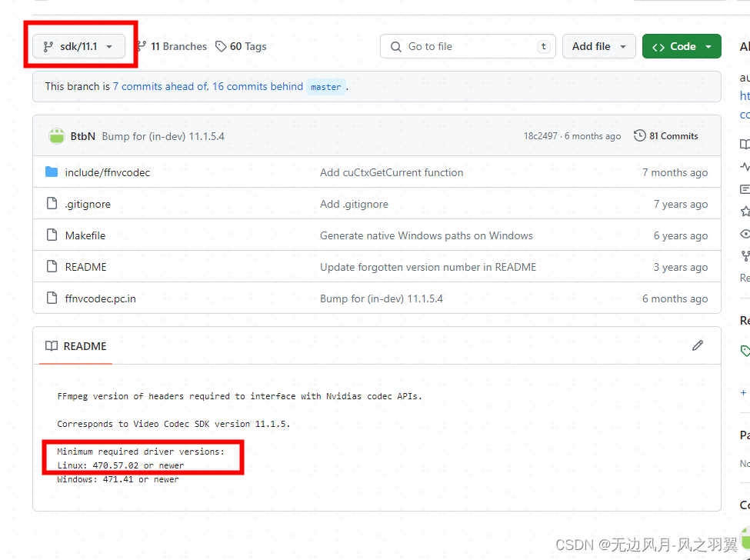Screen dimensions: 750x560
Task: Open commit hash 18c2497
Action: coord(541,136)
